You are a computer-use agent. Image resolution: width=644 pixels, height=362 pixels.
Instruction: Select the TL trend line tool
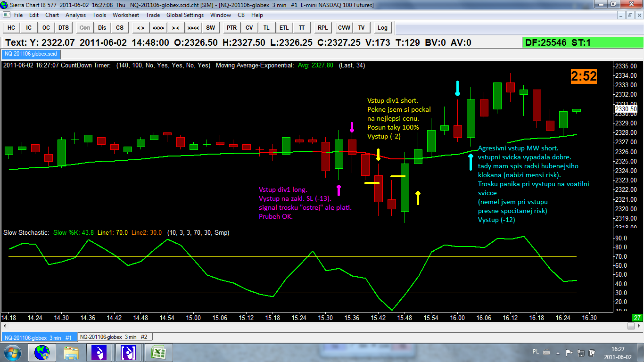tap(266, 28)
